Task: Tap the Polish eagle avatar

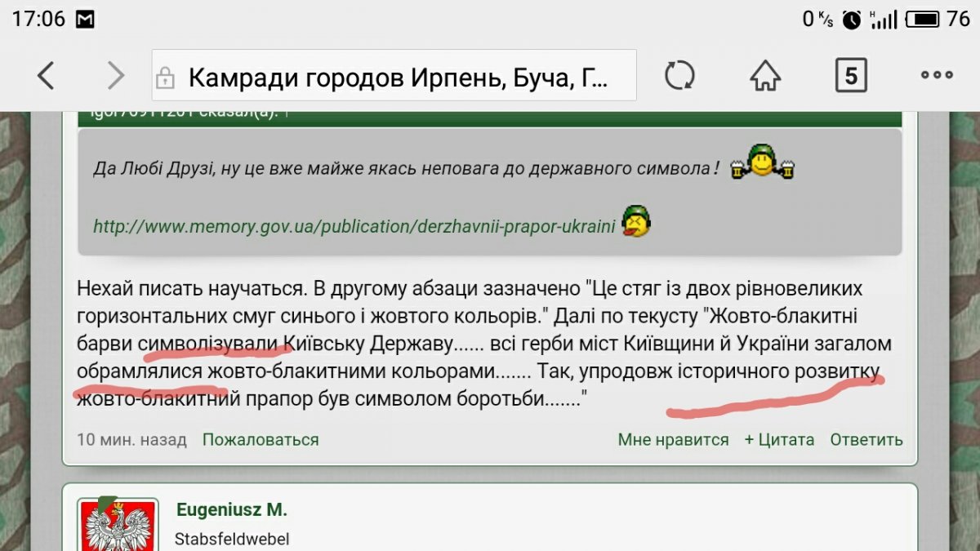Action: pyautogui.click(x=118, y=524)
